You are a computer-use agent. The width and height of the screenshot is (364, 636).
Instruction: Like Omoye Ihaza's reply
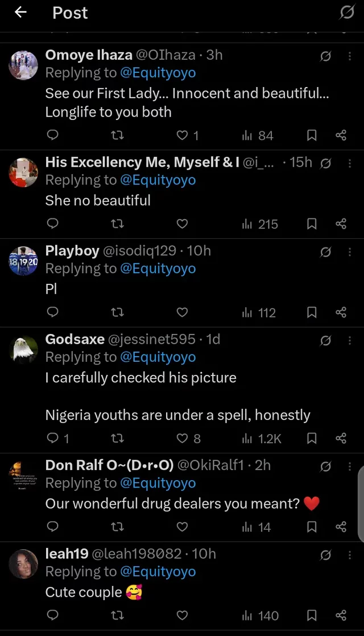pos(182,135)
